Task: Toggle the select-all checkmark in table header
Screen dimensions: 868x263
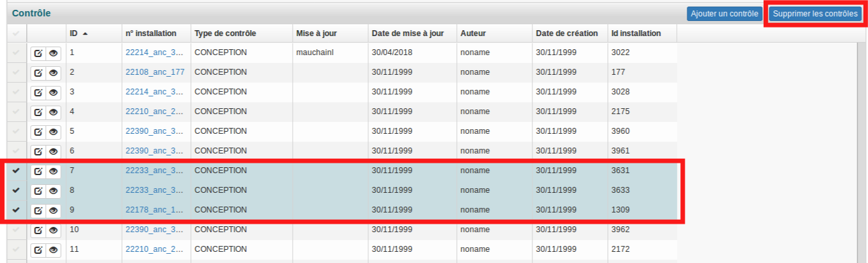Action: 16,33
